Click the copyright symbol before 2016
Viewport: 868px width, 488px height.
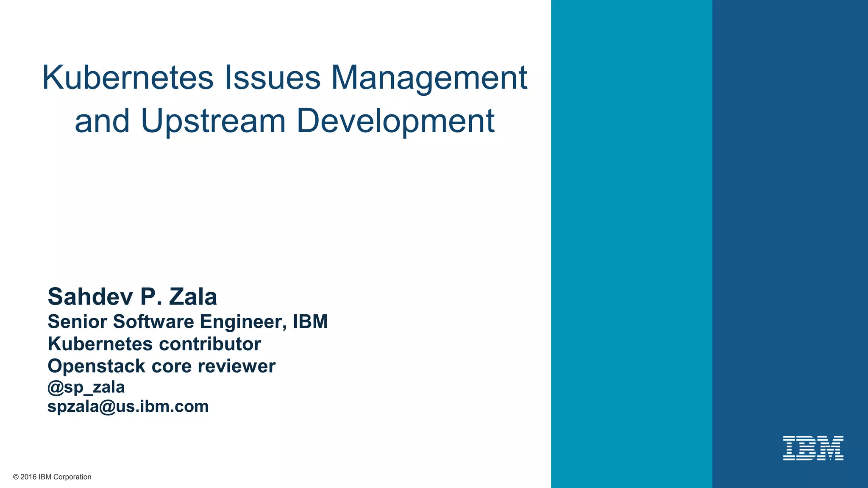(16, 477)
